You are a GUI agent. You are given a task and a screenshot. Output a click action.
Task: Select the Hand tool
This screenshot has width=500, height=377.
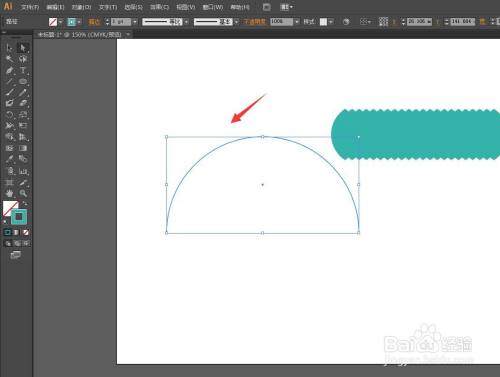point(9,193)
